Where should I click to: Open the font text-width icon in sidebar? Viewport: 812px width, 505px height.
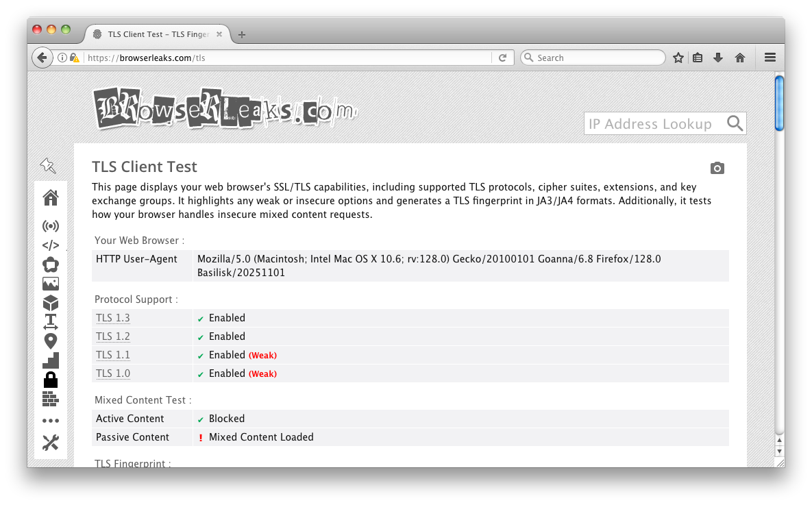pyautogui.click(x=51, y=321)
